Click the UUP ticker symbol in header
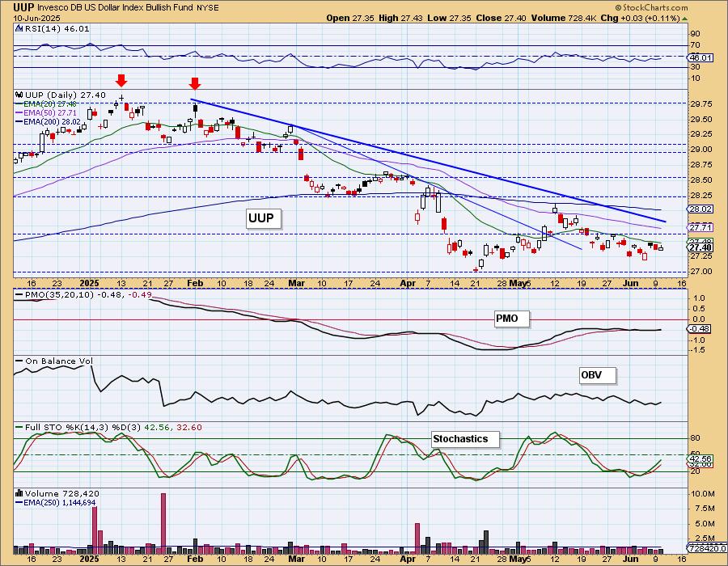This screenshot has width=728, height=566. pos(23,7)
